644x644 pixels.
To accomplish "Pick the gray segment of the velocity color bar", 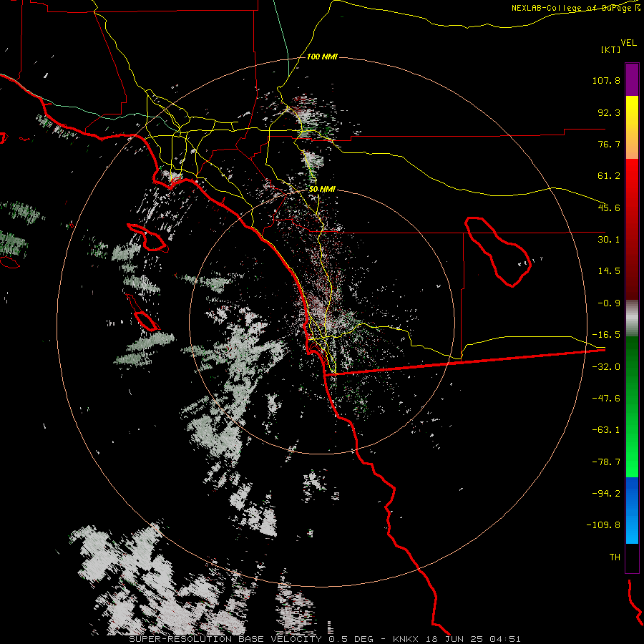I will [632, 318].
